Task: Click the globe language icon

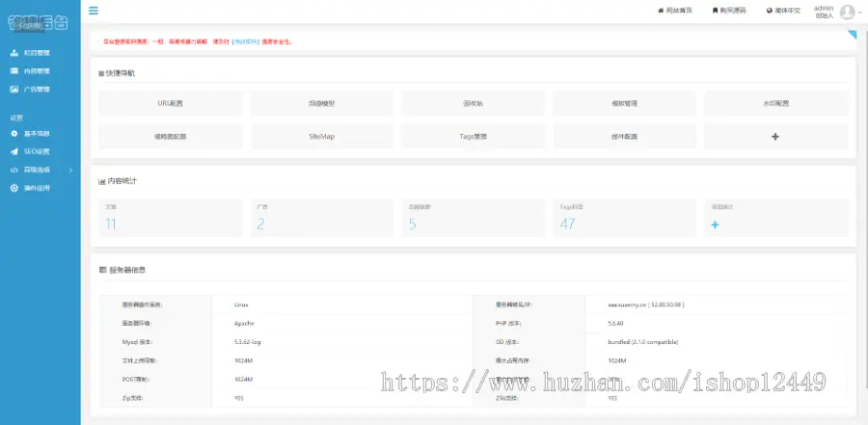Action: pyautogui.click(x=770, y=11)
